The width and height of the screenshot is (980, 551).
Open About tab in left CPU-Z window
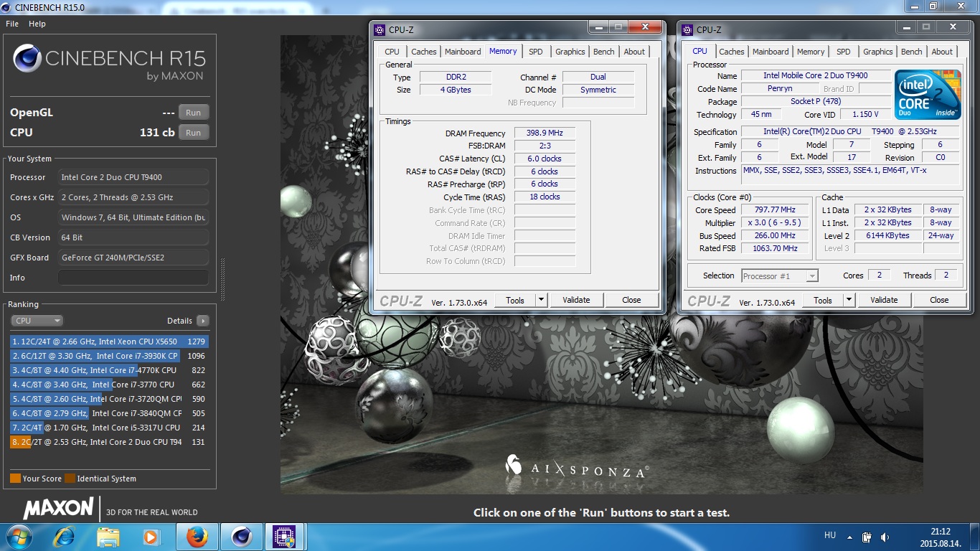[633, 52]
